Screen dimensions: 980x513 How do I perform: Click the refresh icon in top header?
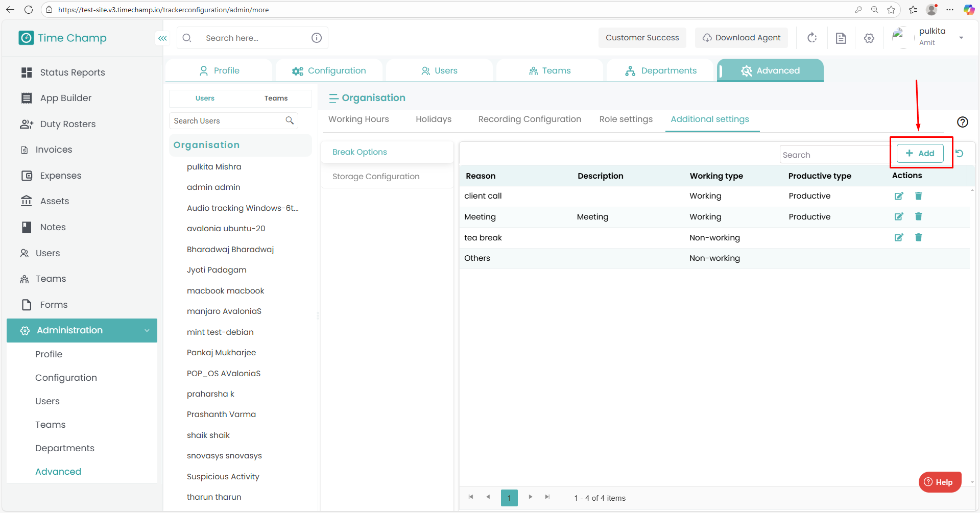(x=812, y=38)
